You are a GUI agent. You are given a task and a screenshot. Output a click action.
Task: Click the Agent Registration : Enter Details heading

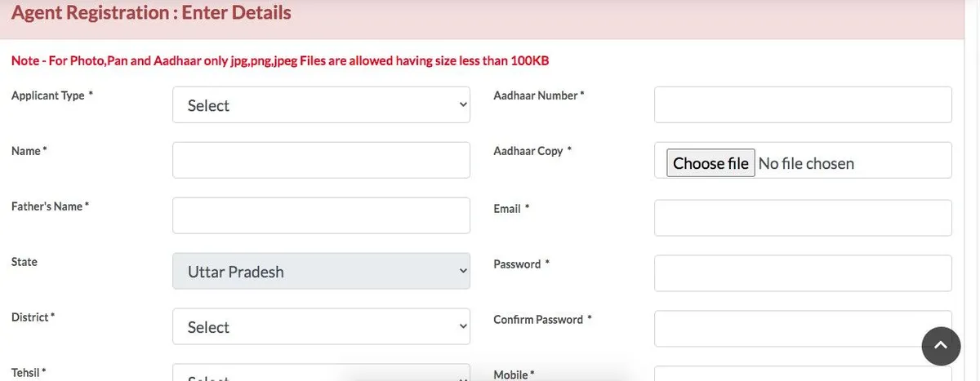[151, 13]
